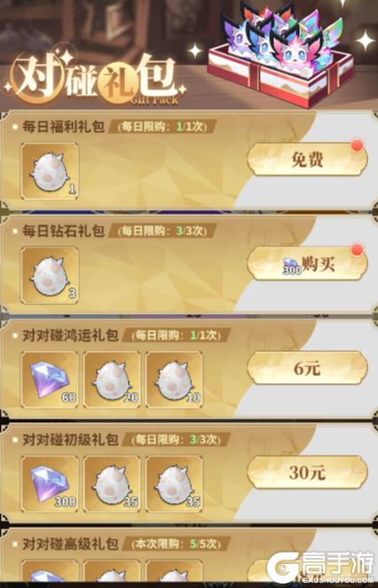Tap the diamond icon showing 300
The image size is (378, 588).
click(x=50, y=483)
